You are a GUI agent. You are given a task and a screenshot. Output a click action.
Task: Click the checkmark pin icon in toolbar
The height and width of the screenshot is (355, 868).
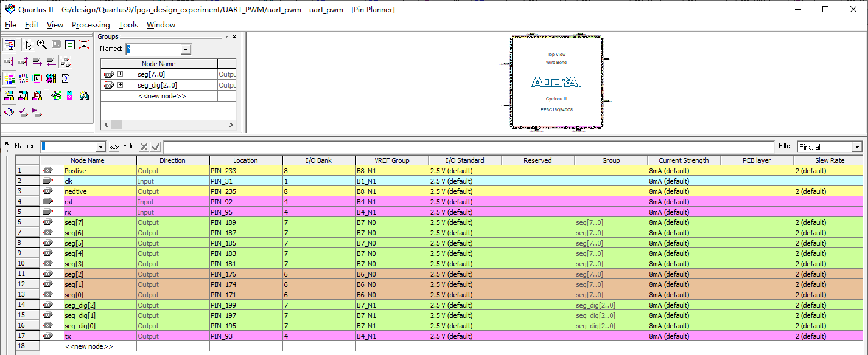point(23,112)
